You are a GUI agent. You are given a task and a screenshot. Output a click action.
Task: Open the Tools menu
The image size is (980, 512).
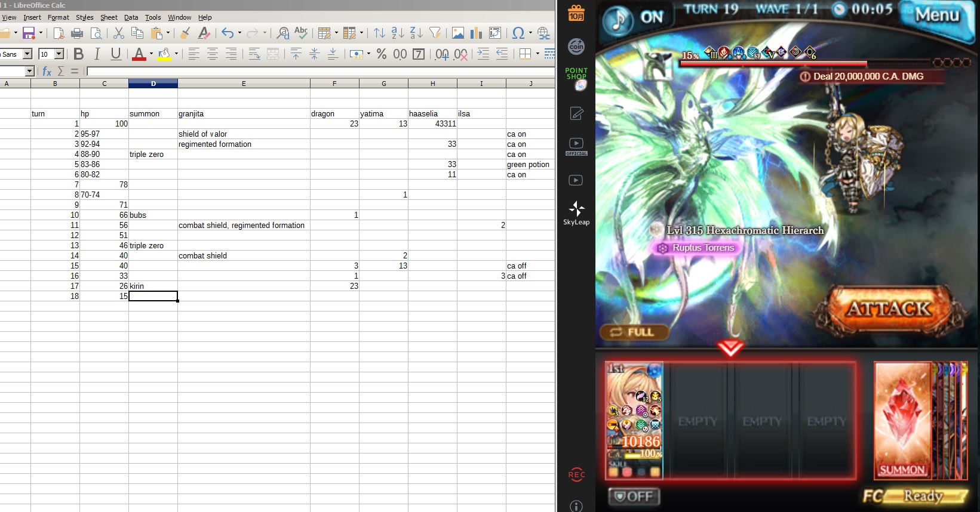tap(153, 17)
